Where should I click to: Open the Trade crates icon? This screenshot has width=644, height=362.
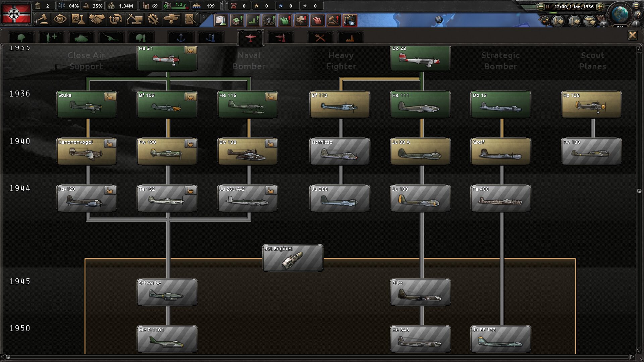115,19
